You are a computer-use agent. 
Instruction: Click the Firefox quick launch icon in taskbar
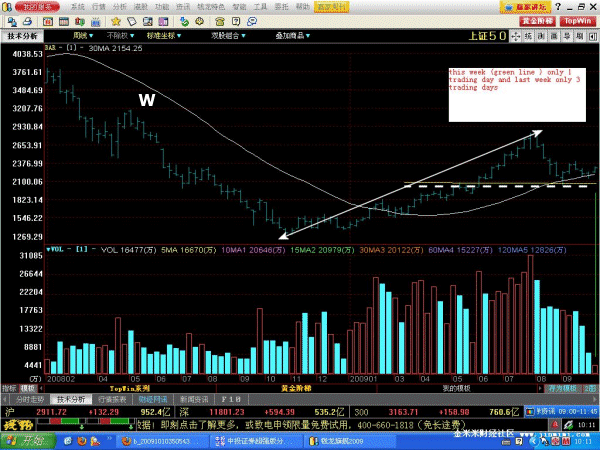pos(81,441)
